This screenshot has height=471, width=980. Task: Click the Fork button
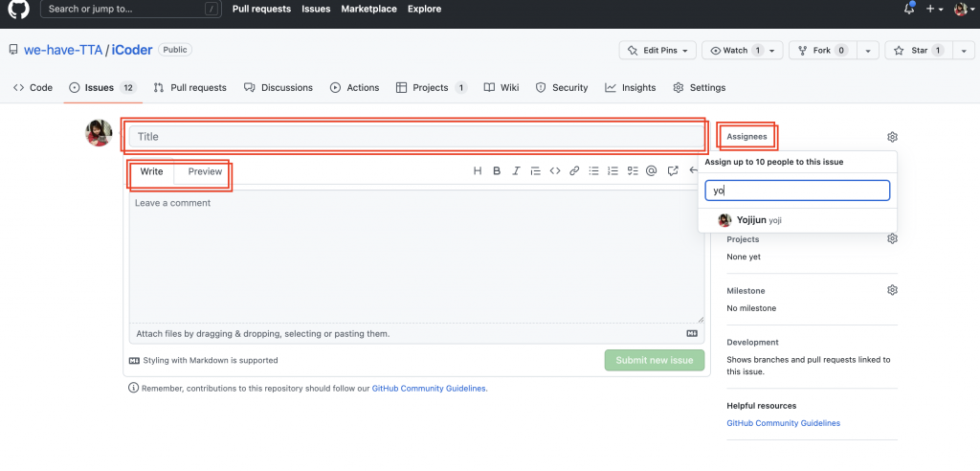click(822, 50)
